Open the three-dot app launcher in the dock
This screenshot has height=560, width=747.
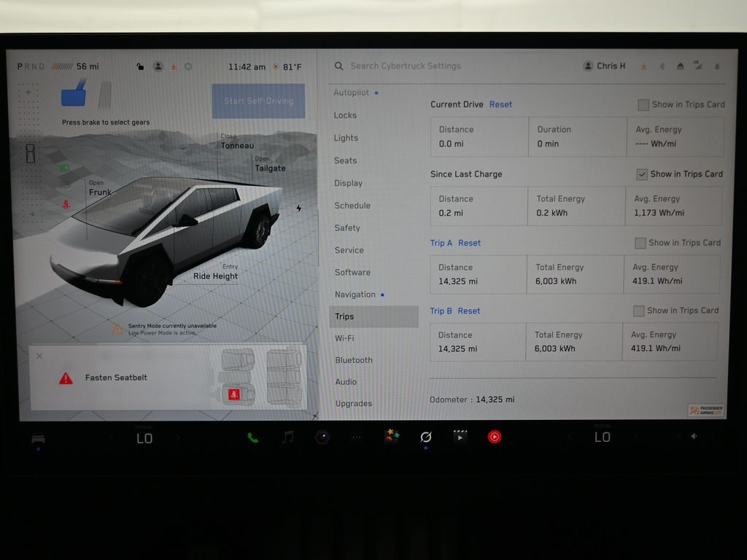(356, 437)
